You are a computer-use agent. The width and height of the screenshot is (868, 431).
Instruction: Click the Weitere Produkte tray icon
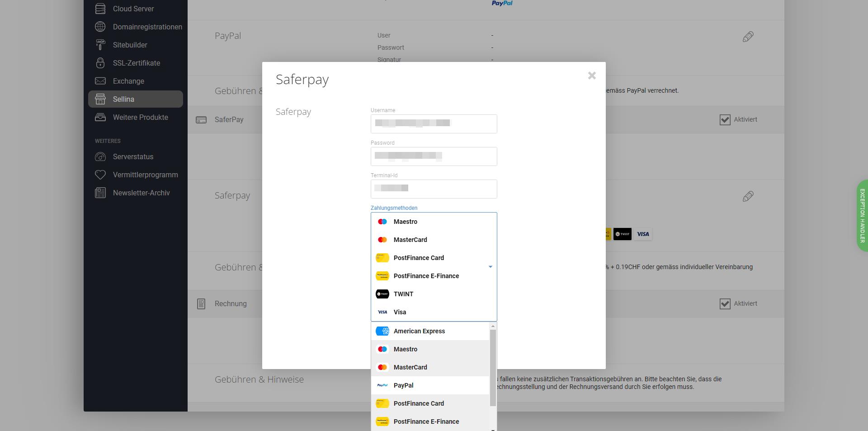pyautogui.click(x=100, y=117)
